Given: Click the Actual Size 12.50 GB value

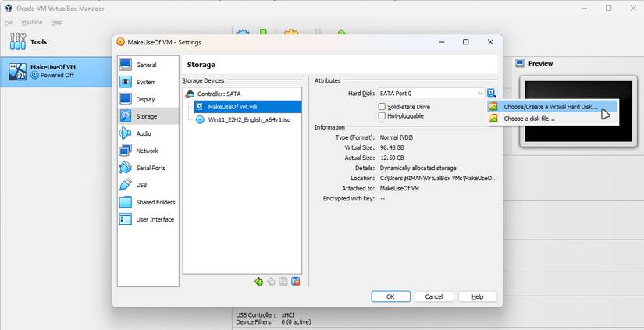Looking at the screenshot, I should click(392, 158).
